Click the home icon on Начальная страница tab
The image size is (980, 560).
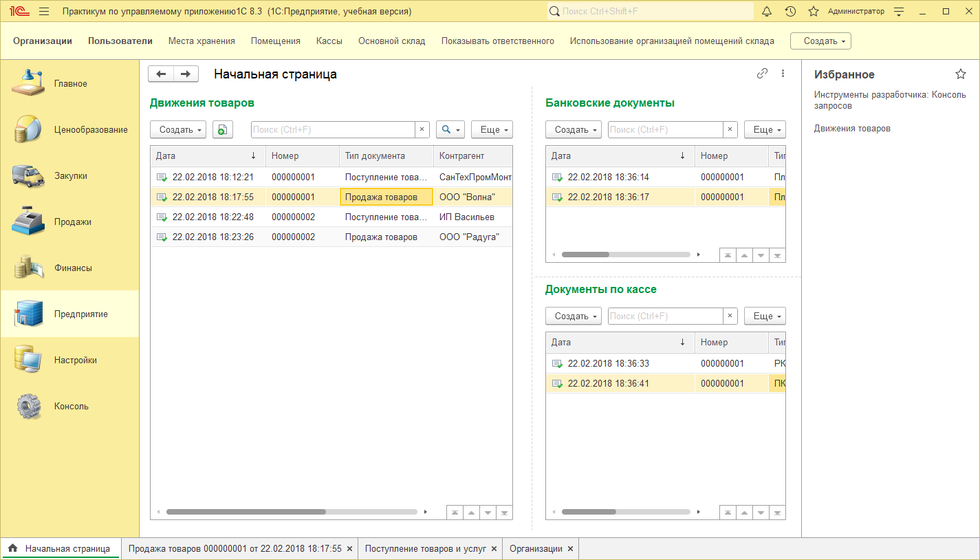(x=12, y=548)
